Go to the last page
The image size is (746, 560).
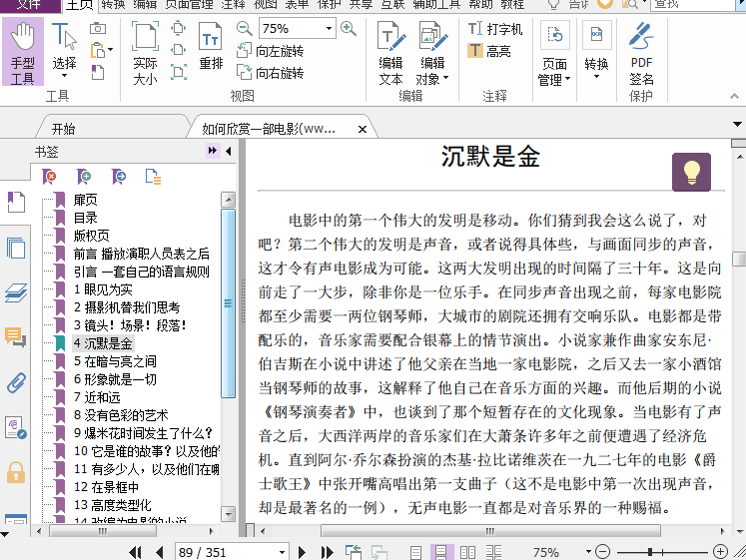click(327, 552)
